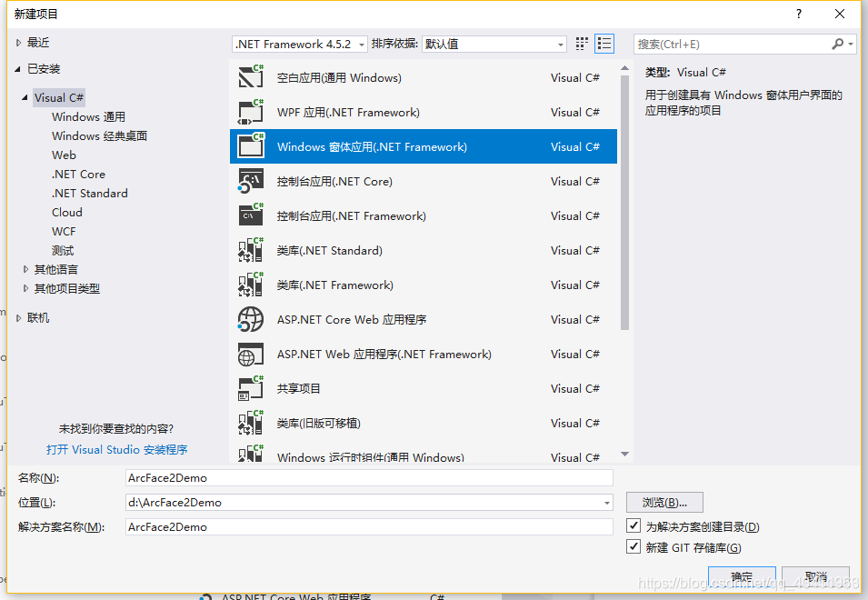Select the Cloud category
Screen dimensions: 868x600
67,213
